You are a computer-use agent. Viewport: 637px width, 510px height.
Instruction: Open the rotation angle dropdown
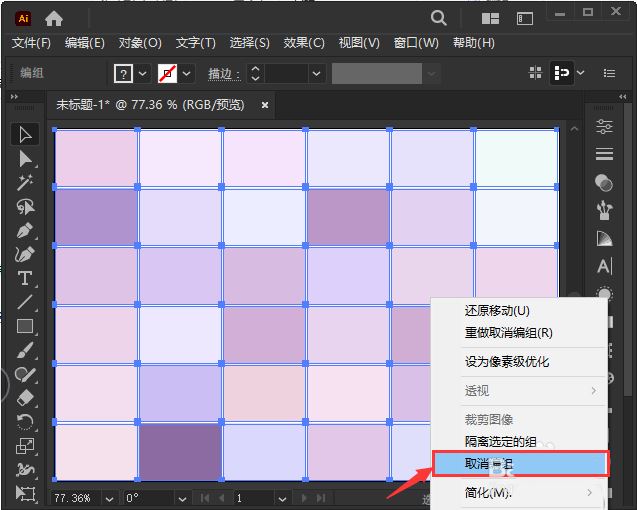tap(182, 499)
